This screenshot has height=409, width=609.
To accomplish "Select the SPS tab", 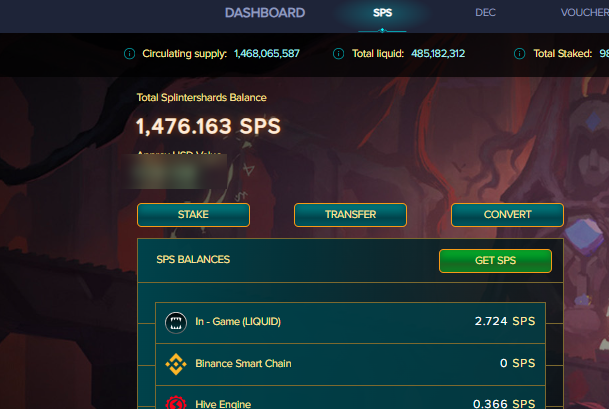I will click(383, 13).
